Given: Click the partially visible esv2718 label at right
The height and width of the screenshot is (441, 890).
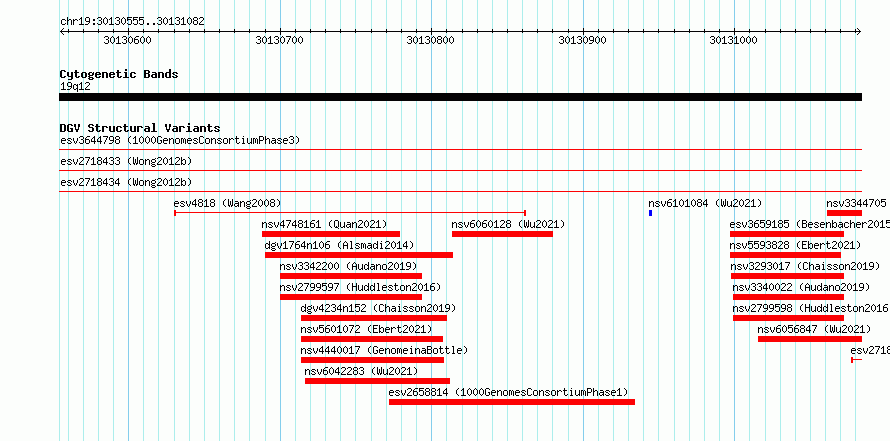Looking at the screenshot, I should click(870, 350).
